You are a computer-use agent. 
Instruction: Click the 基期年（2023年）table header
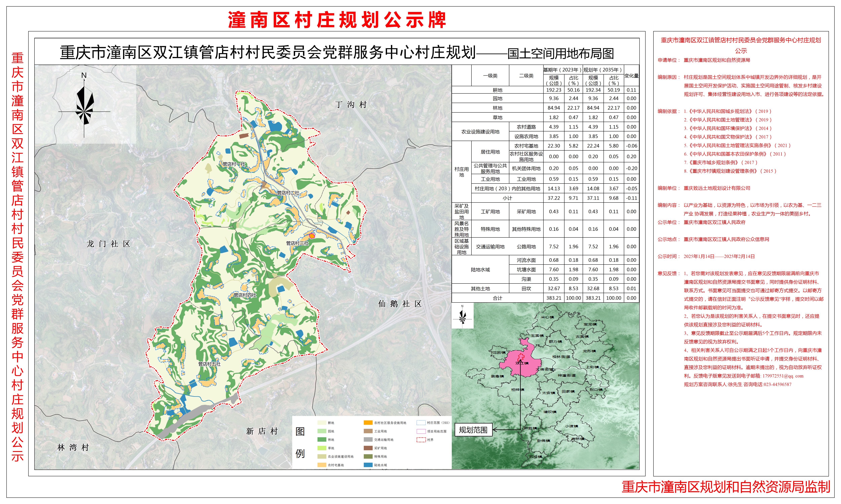click(563, 70)
